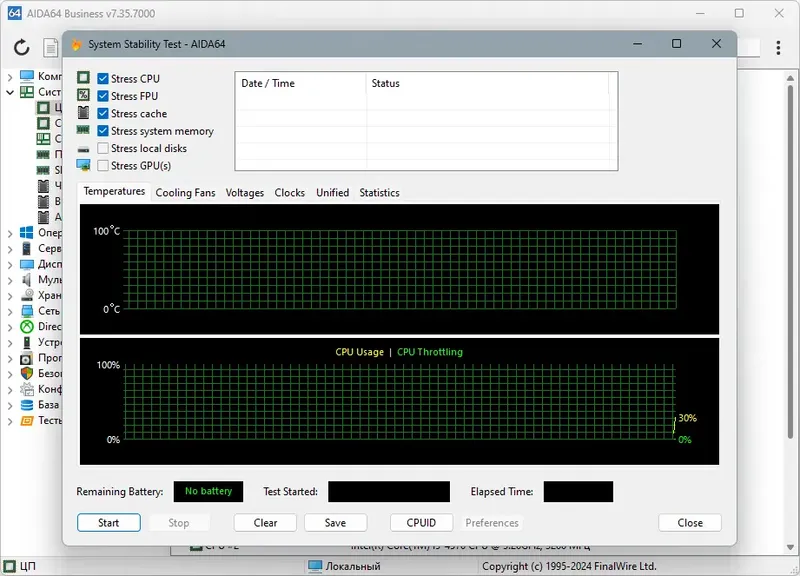
Task: Click the Clear button
Action: 265,522
